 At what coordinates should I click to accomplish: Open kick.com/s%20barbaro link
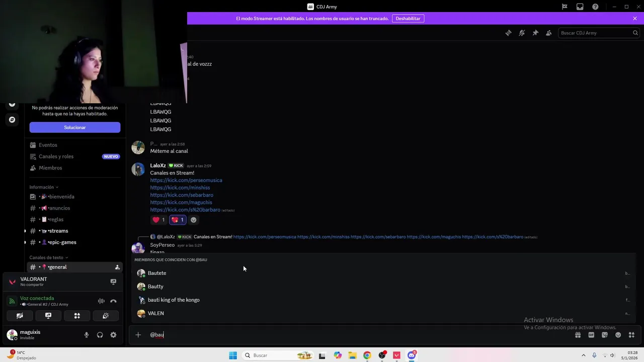[x=185, y=210]
